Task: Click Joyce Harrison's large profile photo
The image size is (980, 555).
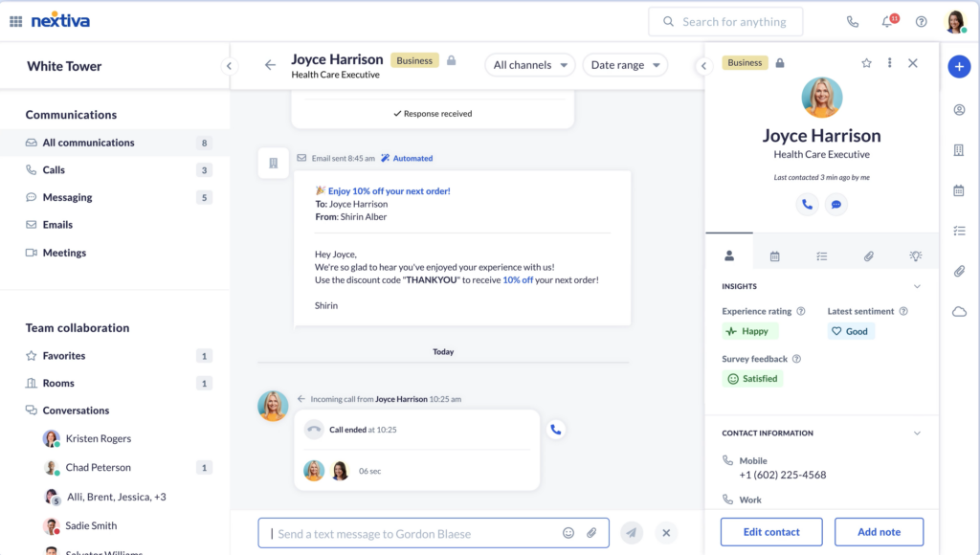Action: [821, 98]
